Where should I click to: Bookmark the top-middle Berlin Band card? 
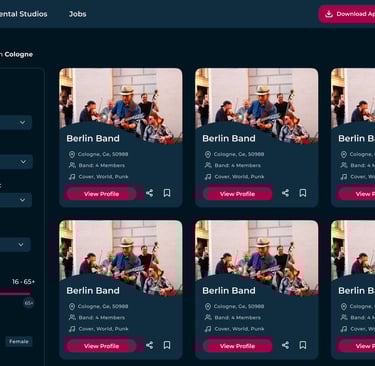tap(303, 193)
